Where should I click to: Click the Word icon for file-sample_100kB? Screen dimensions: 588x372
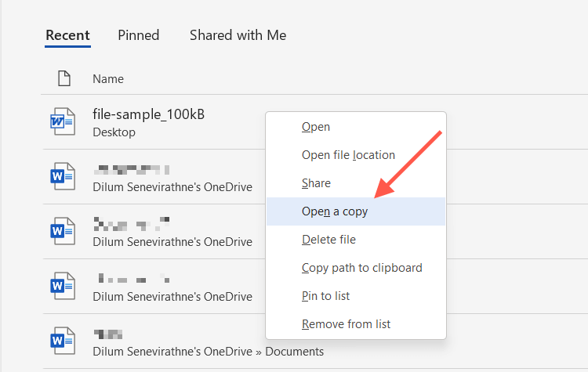click(62, 122)
